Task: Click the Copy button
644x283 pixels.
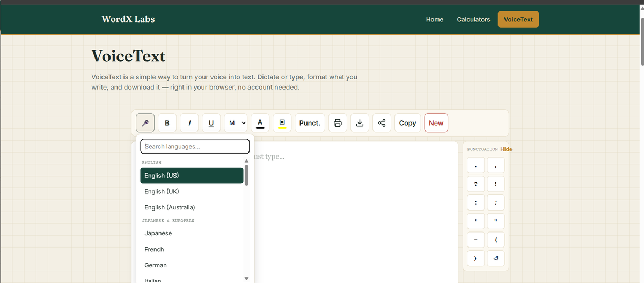Action: coord(407,123)
